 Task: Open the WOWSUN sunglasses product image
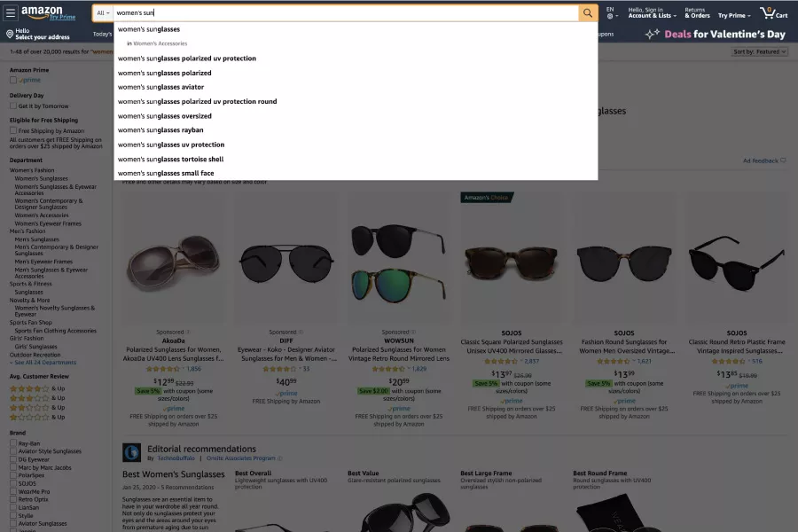coord(398,262)
